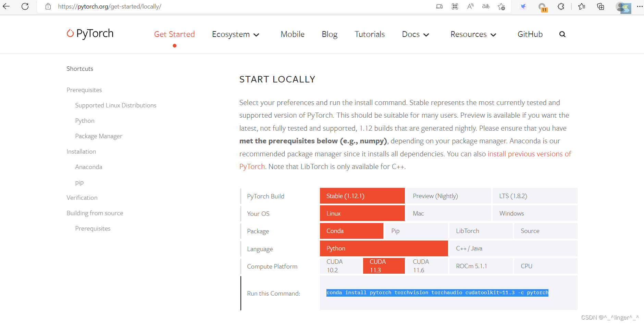Click the PyTorch logo
644x324 pixels.
tap(90, 34)
